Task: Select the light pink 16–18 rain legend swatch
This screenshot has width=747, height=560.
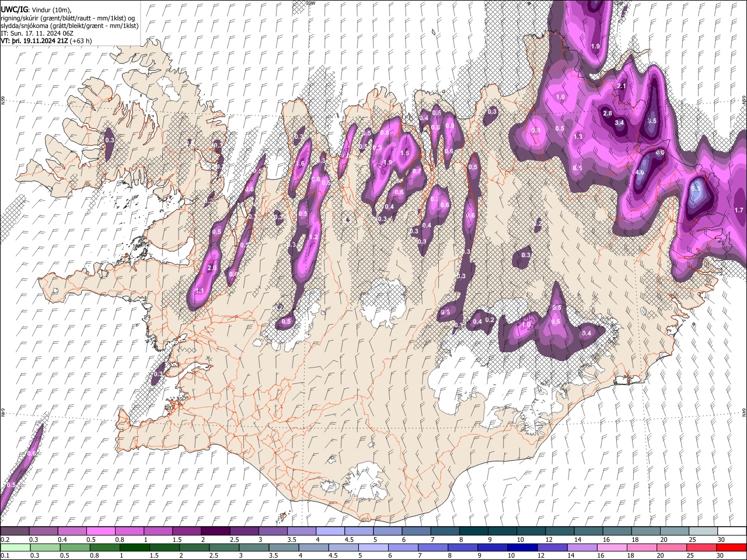Action: coord(612,547)
